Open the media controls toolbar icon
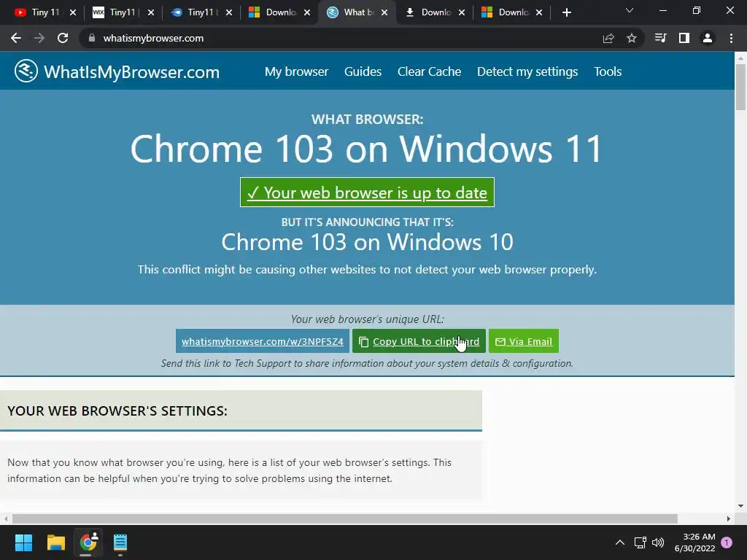This screenshot has width=747, height=560. [661, 38]
